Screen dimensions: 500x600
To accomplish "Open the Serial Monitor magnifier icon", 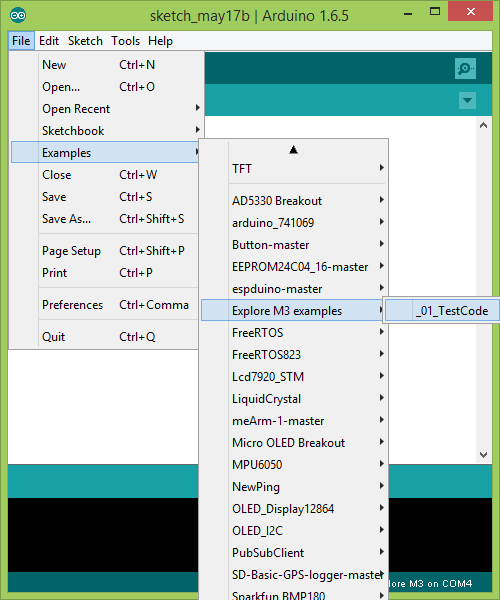I will pos(465,68).
